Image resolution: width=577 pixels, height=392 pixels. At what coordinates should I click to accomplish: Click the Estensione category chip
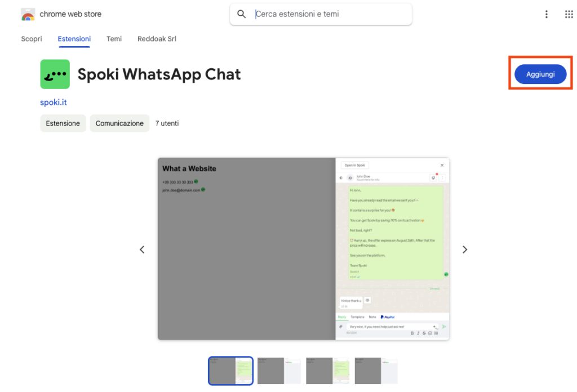coord(63,123)
